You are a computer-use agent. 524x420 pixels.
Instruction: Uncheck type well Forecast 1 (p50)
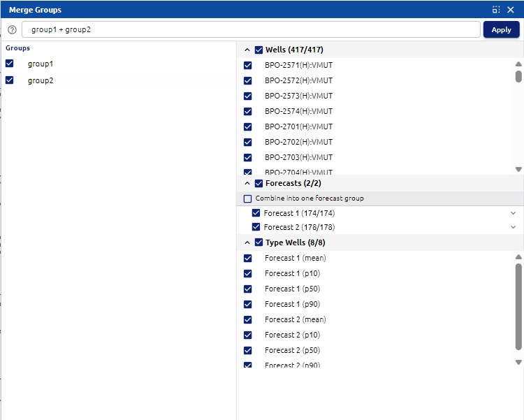point(247,289)
